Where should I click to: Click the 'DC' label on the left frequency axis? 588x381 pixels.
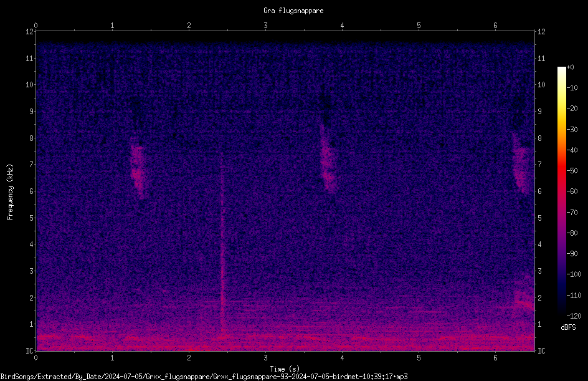(29, 351)
